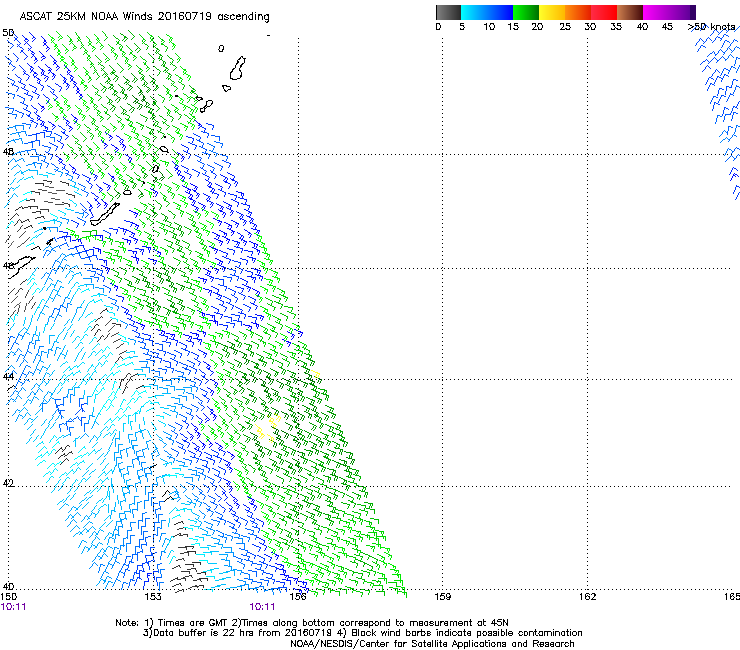740x650 pixels.
Task: Click the "25" knots legend label
Action: [565, 27]
